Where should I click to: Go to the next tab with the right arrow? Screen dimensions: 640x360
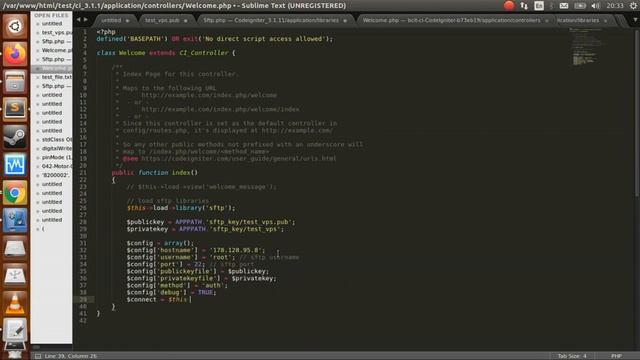(85, 19)
